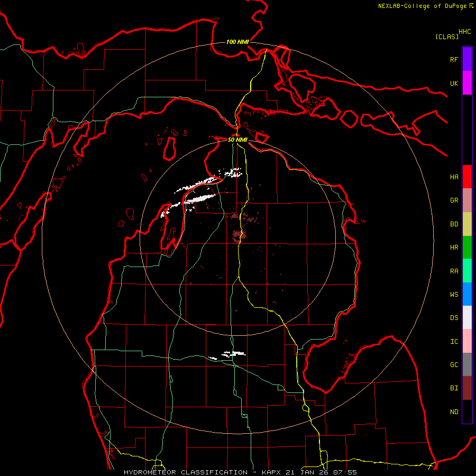Select the yellow BD legend swatch
The height and width of the screenshot is (476, 476).
point(467,224)
